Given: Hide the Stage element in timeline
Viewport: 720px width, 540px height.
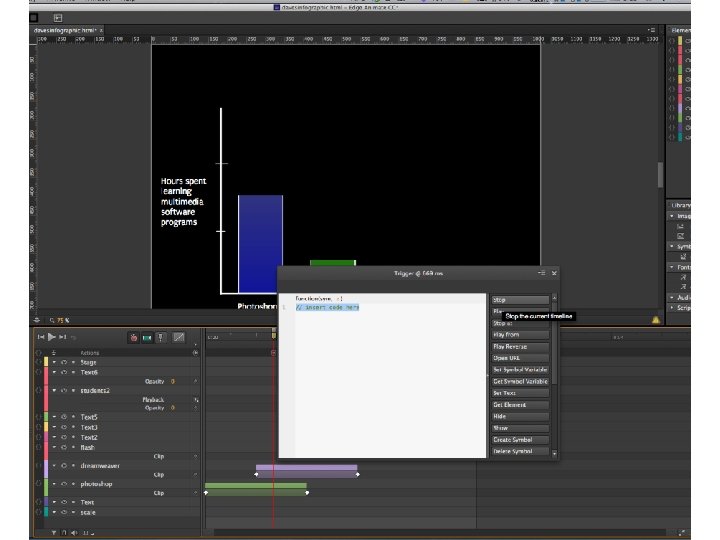Looking at the screenshot, I should coord(63,362).
